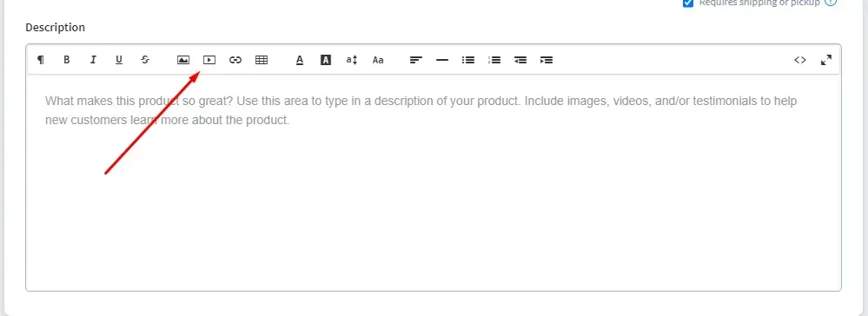Open the background color picker
Viewport: 868px width, 316px height.
coord(326,60)
